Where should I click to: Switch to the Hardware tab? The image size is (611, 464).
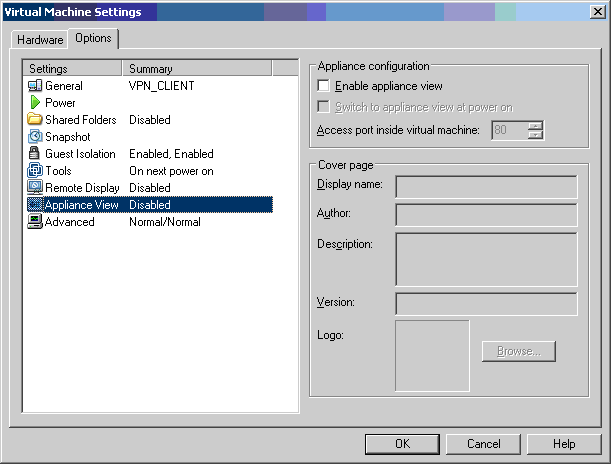(40, 40)
